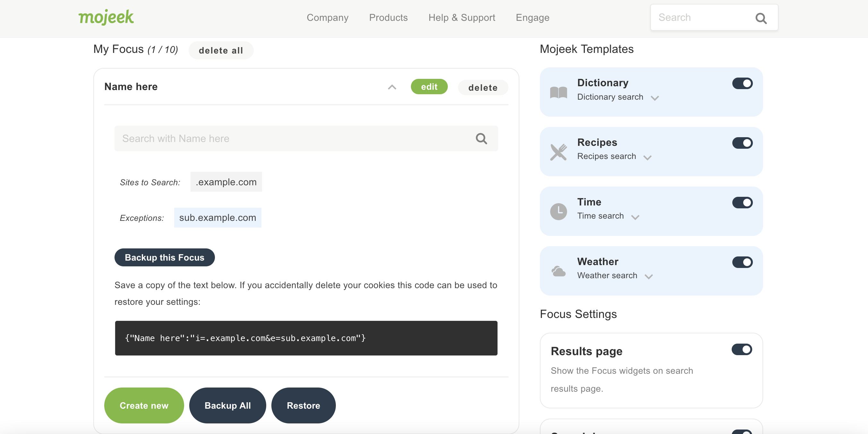Click the magnifier in the Focus search box
The image size is (868, 434).
click(x=481, y=138)
